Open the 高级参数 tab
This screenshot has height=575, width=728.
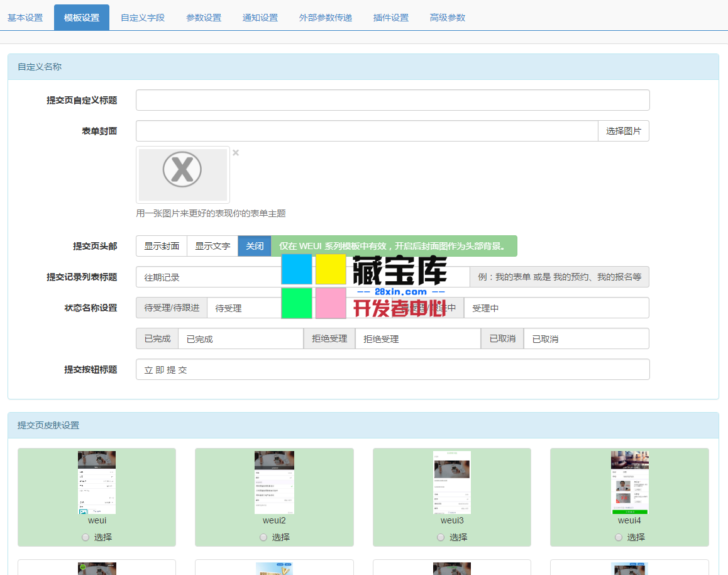[x=448, y=18]
